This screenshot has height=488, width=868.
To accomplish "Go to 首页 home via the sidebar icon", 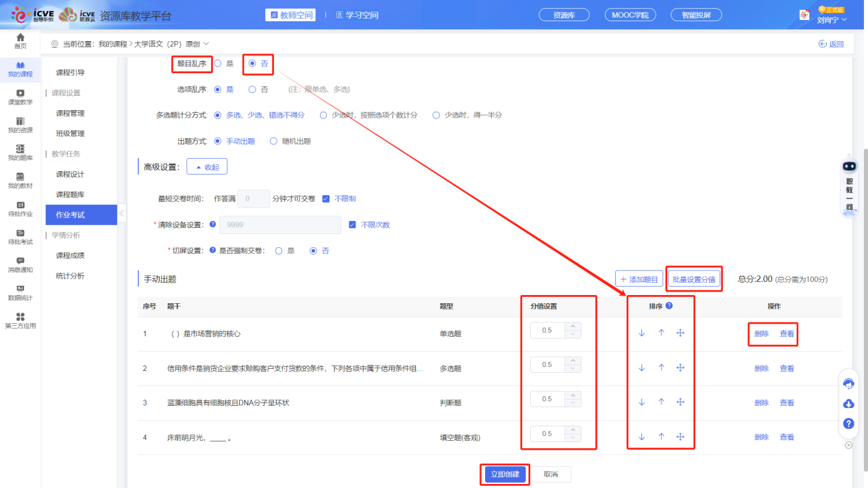I will coord(20,41).
